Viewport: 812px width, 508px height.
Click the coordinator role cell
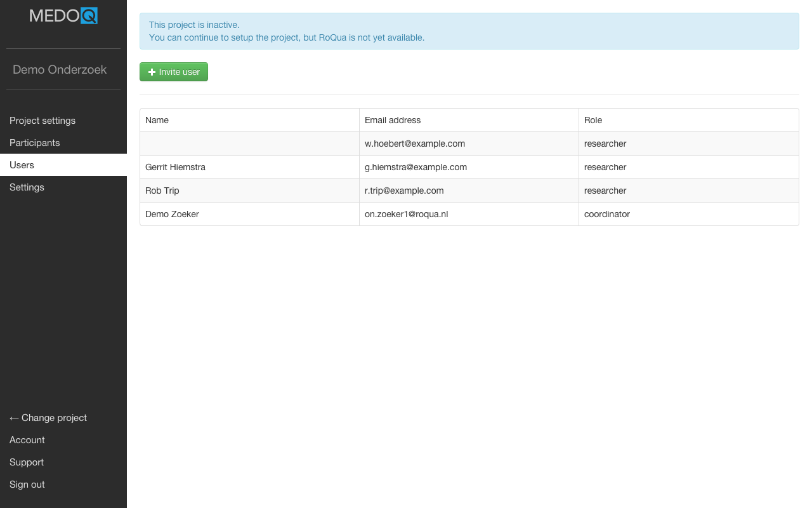[x=607, y=214]
